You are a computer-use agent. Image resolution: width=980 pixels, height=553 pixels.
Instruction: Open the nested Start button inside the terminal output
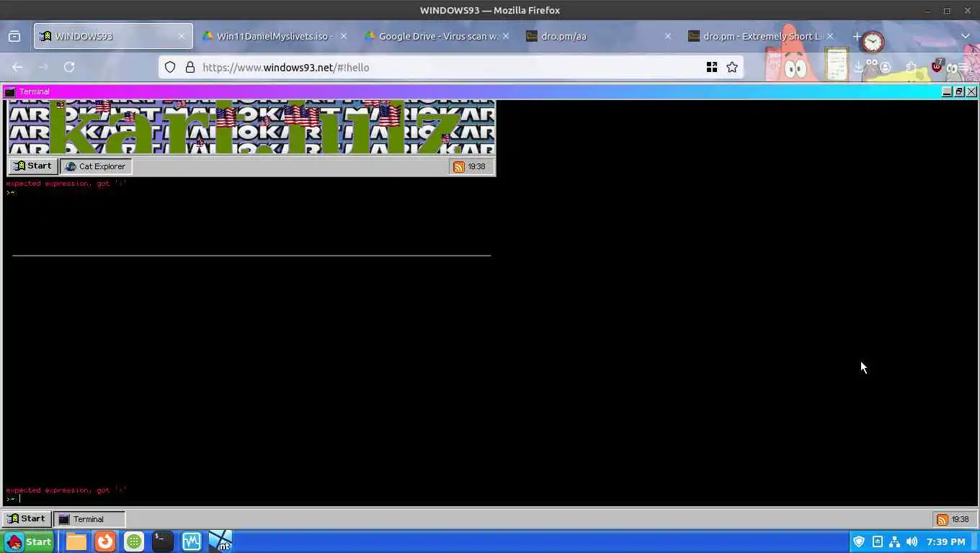click(33, 166)
